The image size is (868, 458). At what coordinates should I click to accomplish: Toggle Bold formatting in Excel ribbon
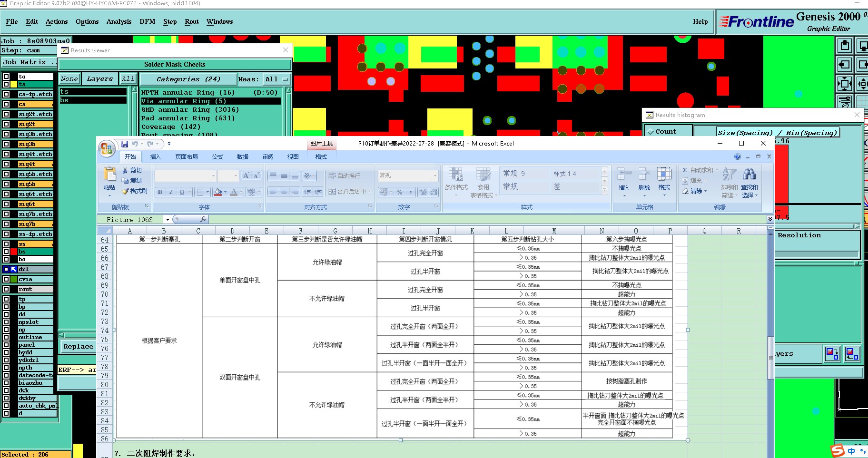tap(160, 192)
